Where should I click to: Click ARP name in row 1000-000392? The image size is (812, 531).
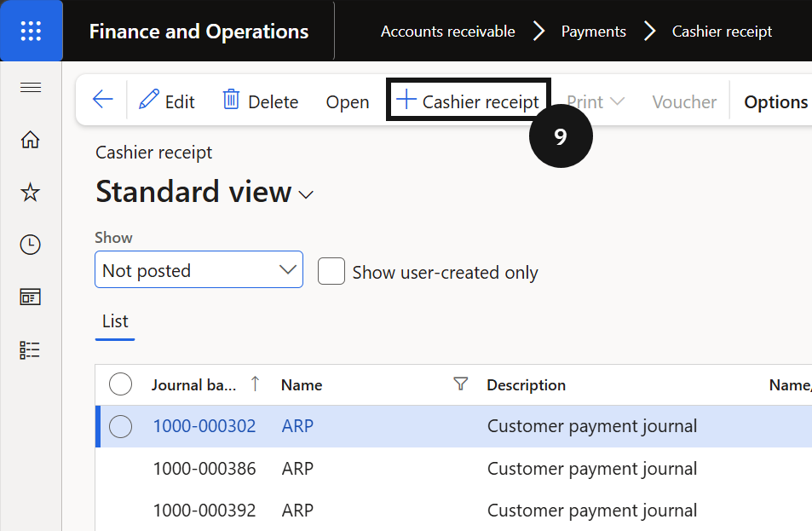(x=297, y=511)
